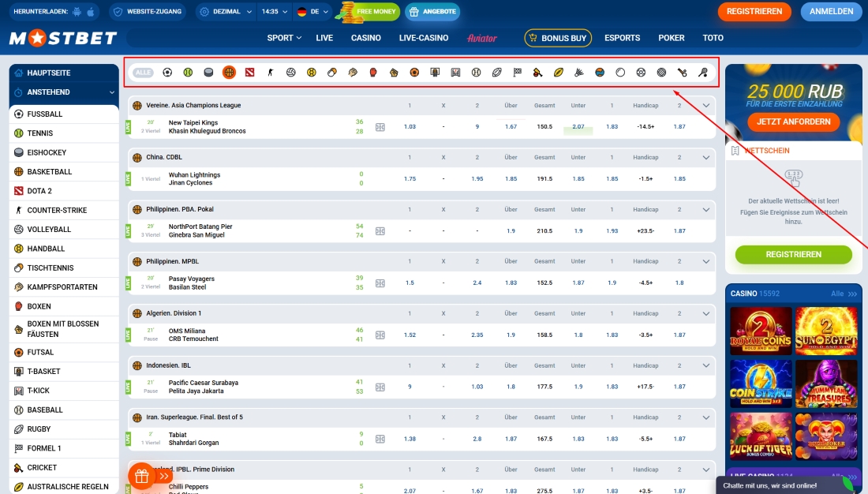Toggle the ALLE sports filter pill
This screenshot has width=868, height=494.
point(143,73)
